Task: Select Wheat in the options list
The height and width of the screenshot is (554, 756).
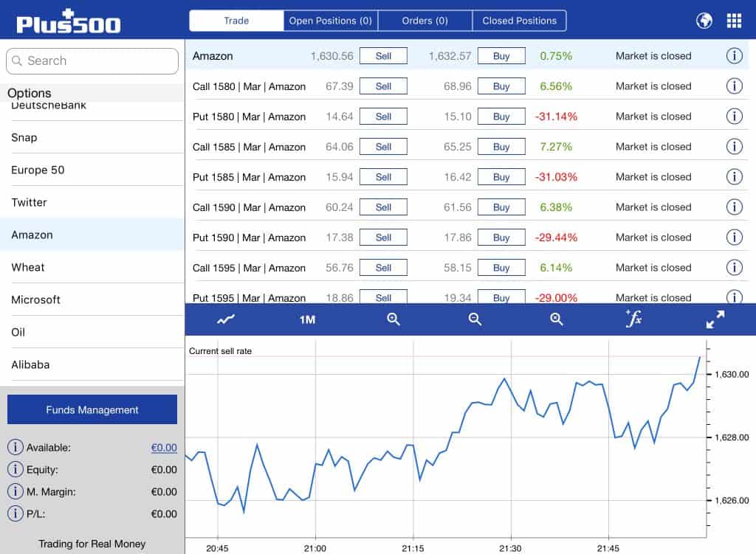Action: tap(92, 267)
